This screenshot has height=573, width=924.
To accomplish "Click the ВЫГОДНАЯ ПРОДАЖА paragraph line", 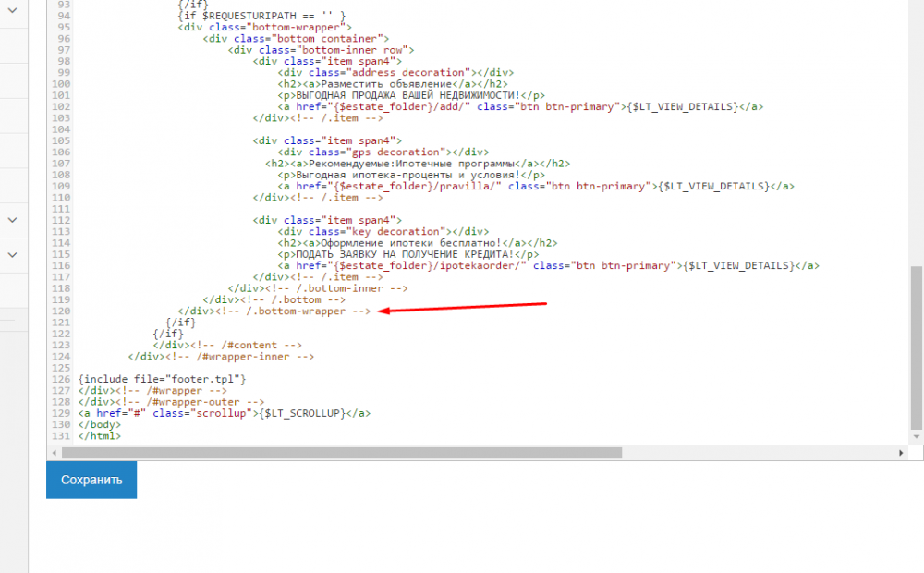I will 411,95.
